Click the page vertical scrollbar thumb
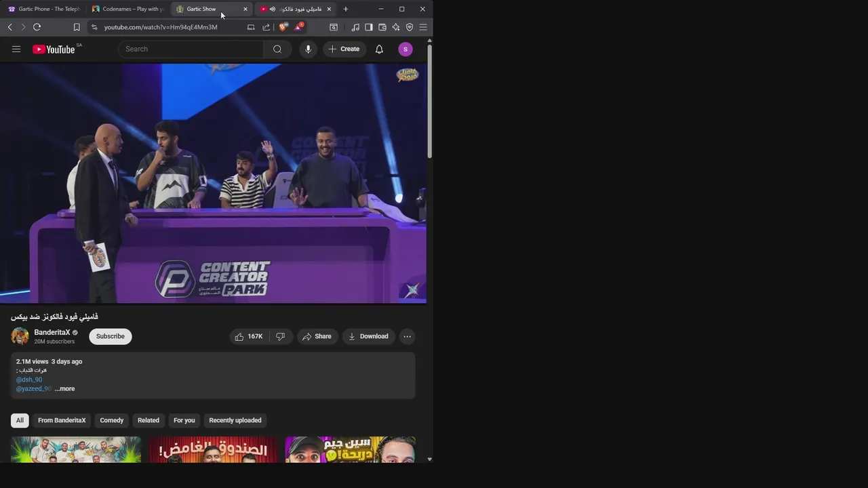The height and width of the screenshot is (488, 868). tap(430, 102)
